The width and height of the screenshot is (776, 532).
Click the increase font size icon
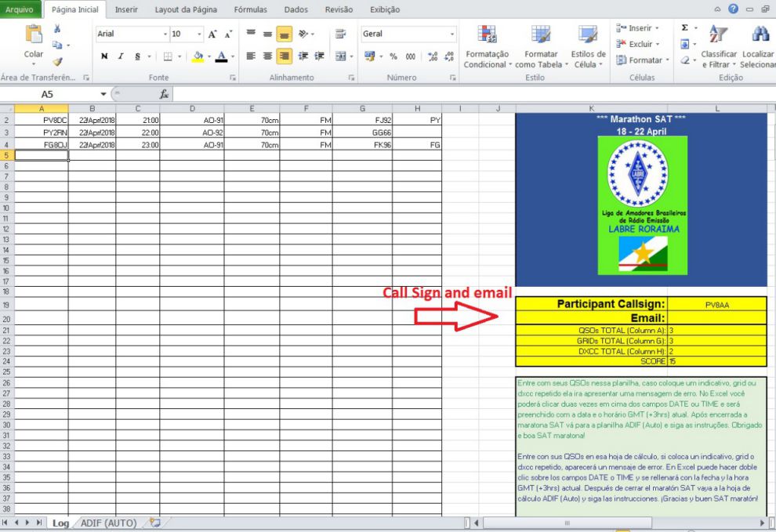(x=212, y=34)
